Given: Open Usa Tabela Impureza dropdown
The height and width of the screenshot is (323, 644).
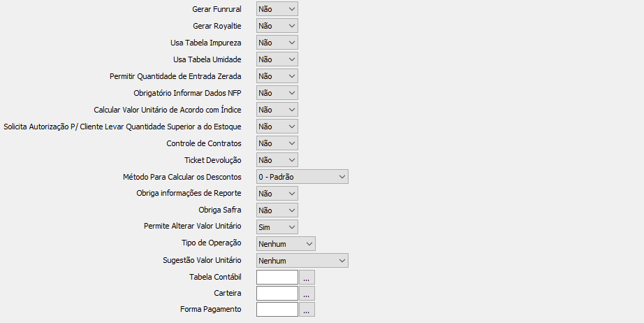Looking at the screenshot, I should [x=277, y=43].
